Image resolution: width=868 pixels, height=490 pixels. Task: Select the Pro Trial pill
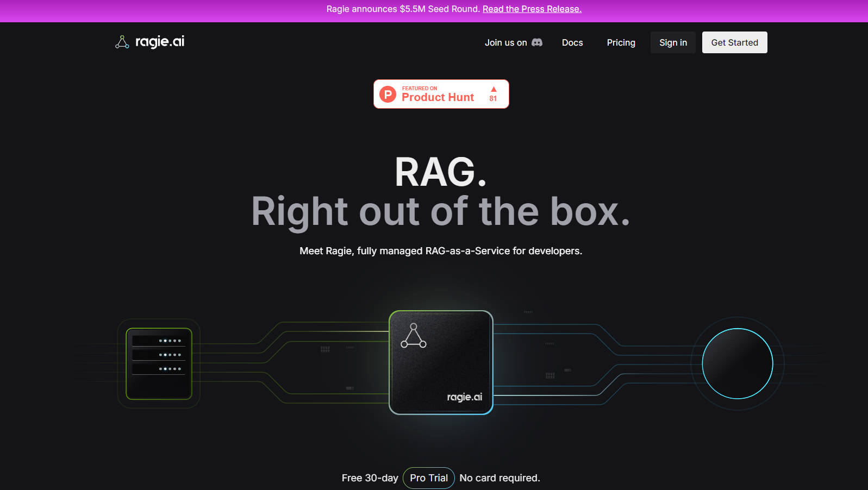(x=429, y=478)
